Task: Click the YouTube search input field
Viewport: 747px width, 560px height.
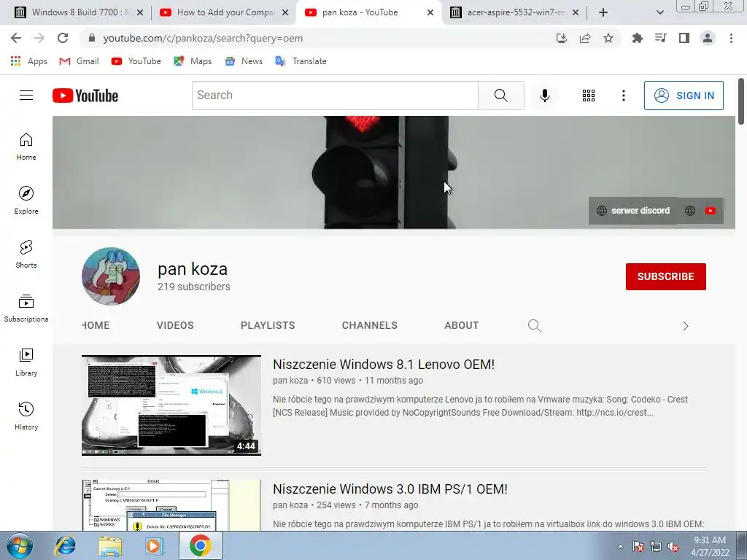Action: click(335, 96)
